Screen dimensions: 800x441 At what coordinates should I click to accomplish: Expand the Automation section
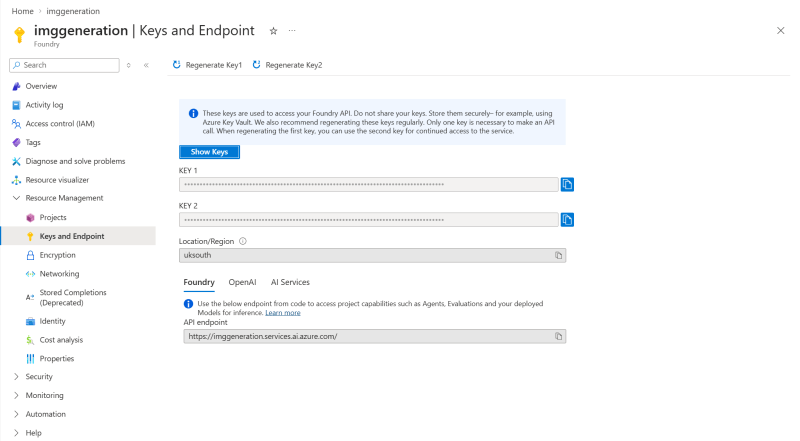pos(16,414)
